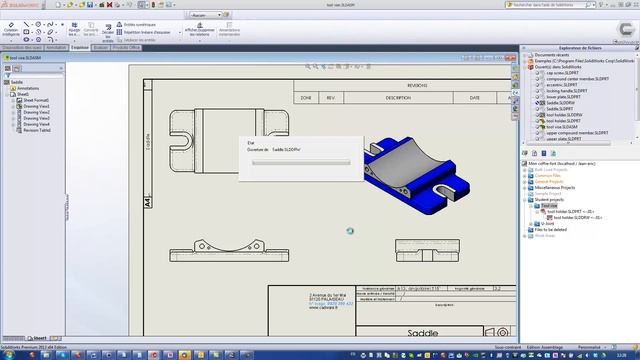This screenshot has height=360, width=640.
Task: Expand the Drawing View2 node
Action: 13,112
